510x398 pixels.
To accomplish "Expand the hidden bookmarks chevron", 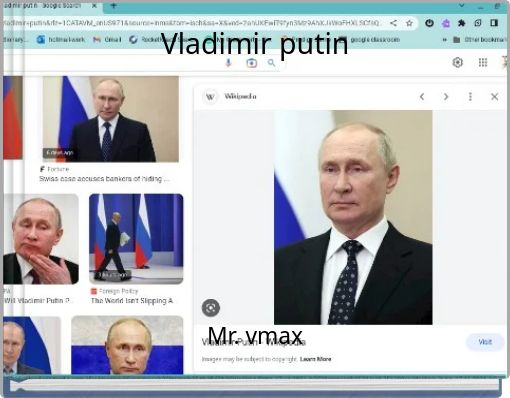I will click(x=444, y=40).
